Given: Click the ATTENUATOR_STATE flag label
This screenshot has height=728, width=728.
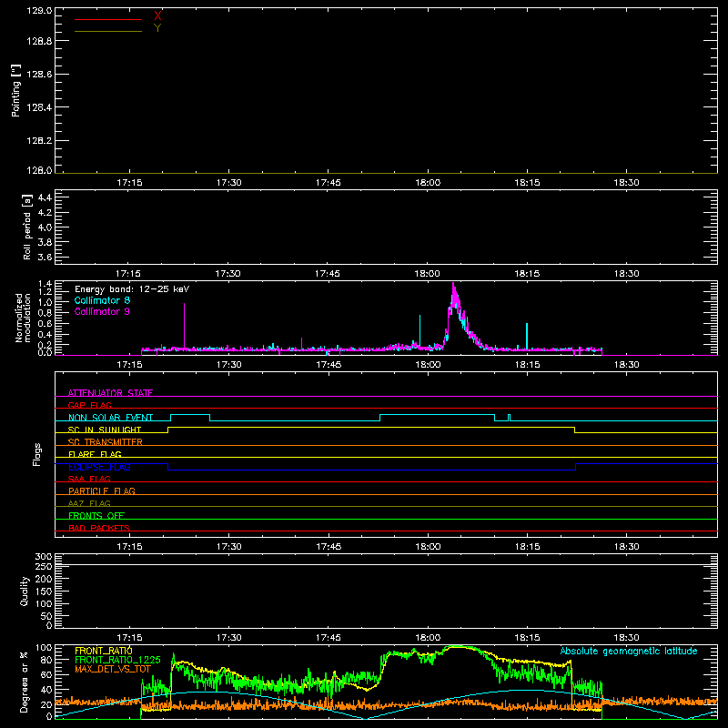Looking at the screenshot, I should tap(110, 393).
